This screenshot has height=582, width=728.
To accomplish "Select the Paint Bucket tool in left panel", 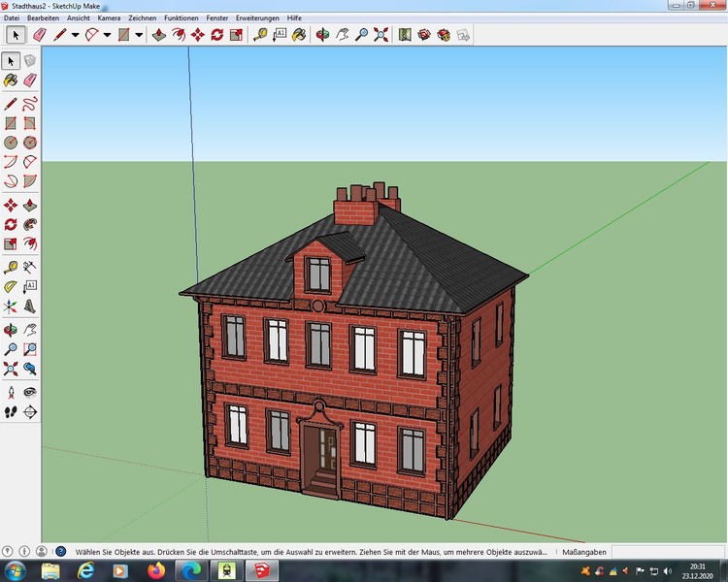I will pyautogui.click(x=11, y=81).
